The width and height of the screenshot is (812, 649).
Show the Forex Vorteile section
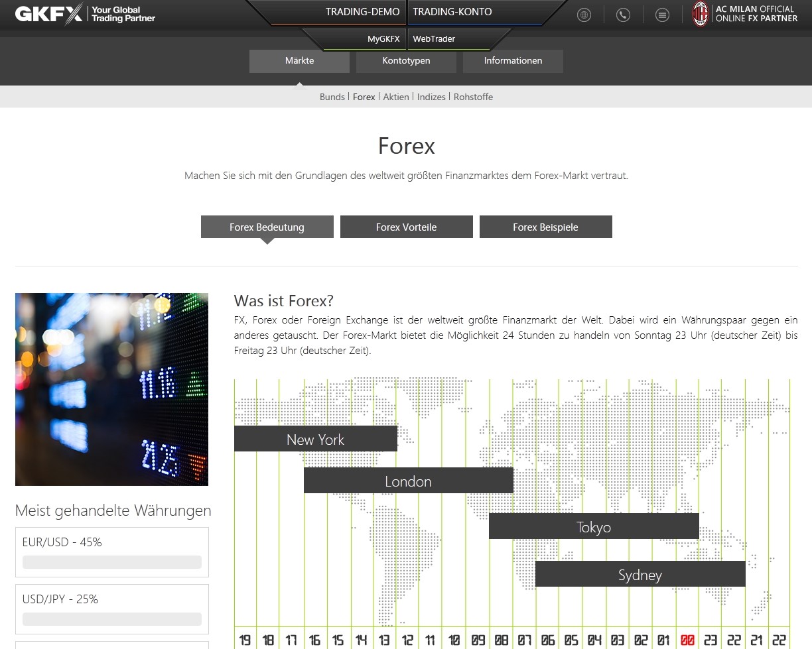coord(406,227)
